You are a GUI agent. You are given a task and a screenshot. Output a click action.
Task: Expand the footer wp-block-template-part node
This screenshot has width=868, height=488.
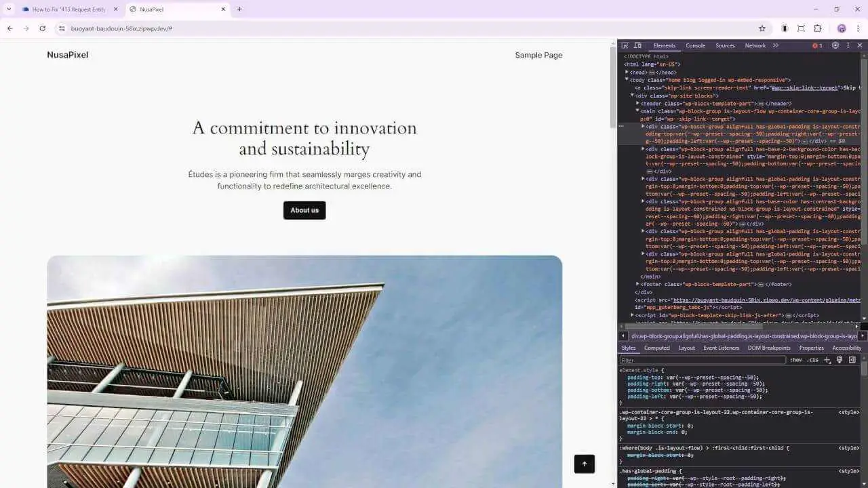(x=638, y=284)
